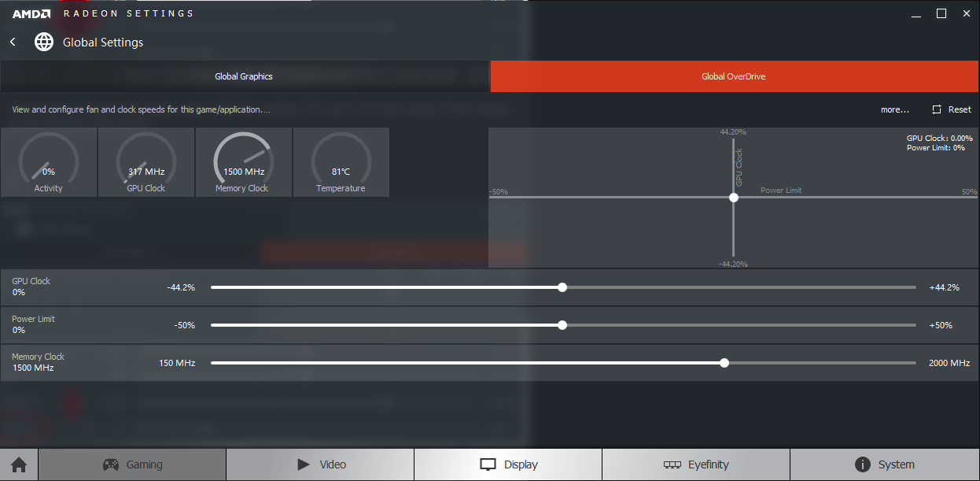Click the more... link
980x481 pixels.
[895, 109]
